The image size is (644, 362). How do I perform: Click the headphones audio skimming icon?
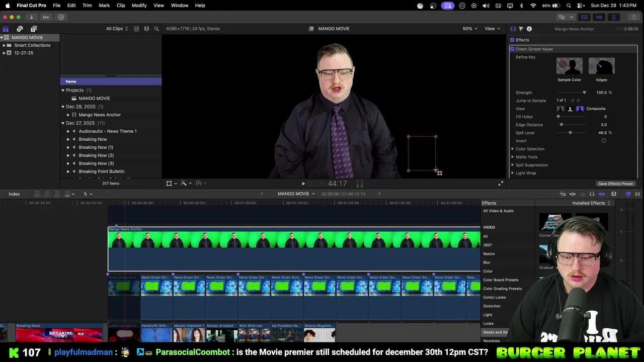(x=592, y=194)
